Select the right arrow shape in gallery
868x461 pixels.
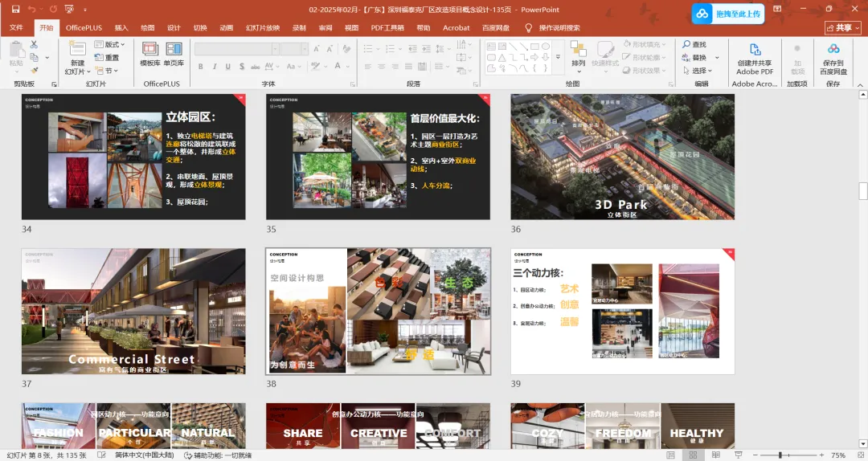[534, 58]
